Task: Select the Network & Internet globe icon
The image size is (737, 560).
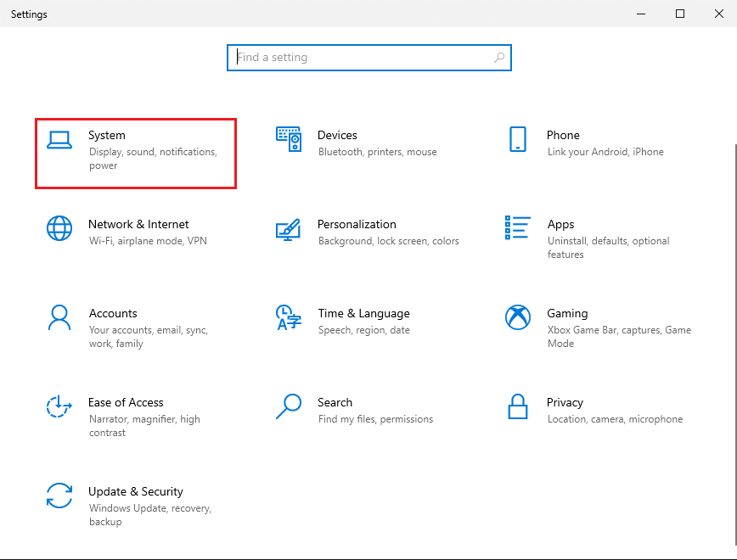Action: [x=59, y=229]
